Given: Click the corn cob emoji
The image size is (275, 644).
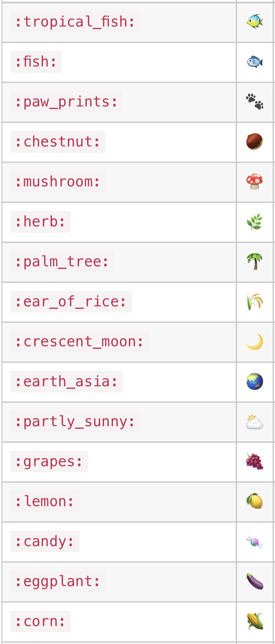Looking at the screenshot, I should click(255, 621).
